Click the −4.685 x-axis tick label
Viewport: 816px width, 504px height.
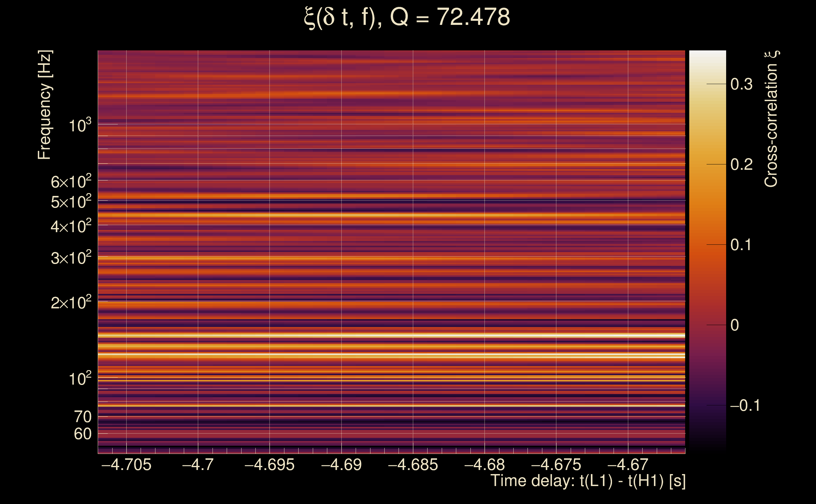(413, 465)
